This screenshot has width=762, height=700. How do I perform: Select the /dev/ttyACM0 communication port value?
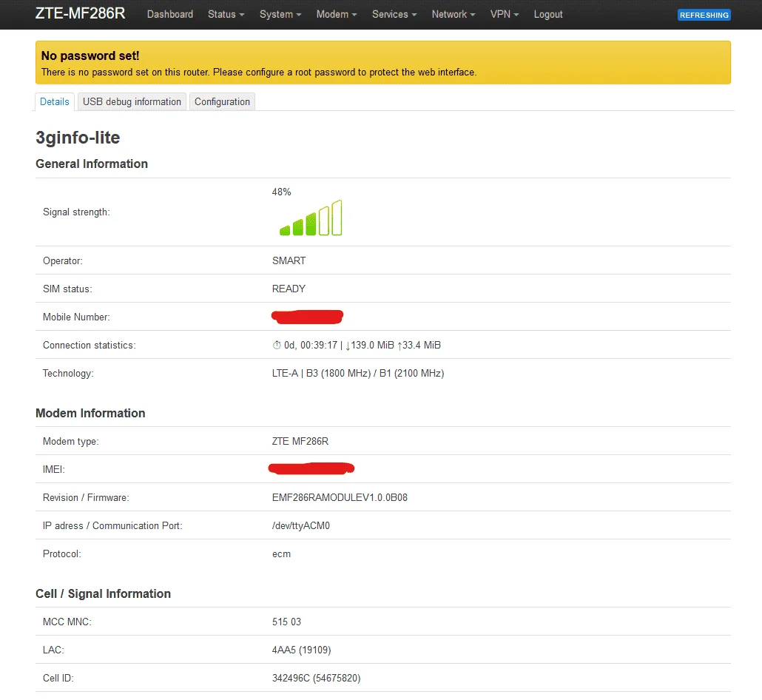(301, 526)
